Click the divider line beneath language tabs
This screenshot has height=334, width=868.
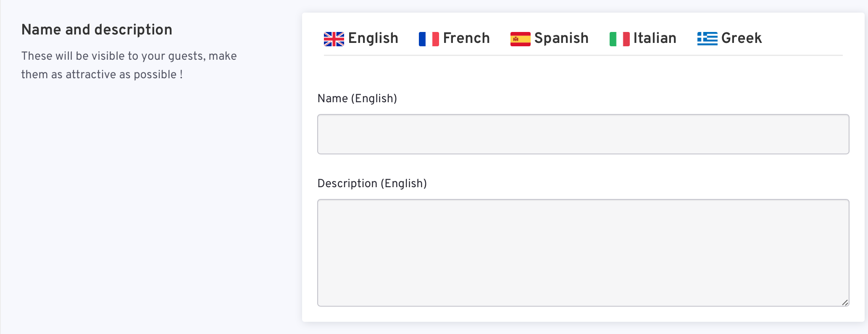[583, 55]
